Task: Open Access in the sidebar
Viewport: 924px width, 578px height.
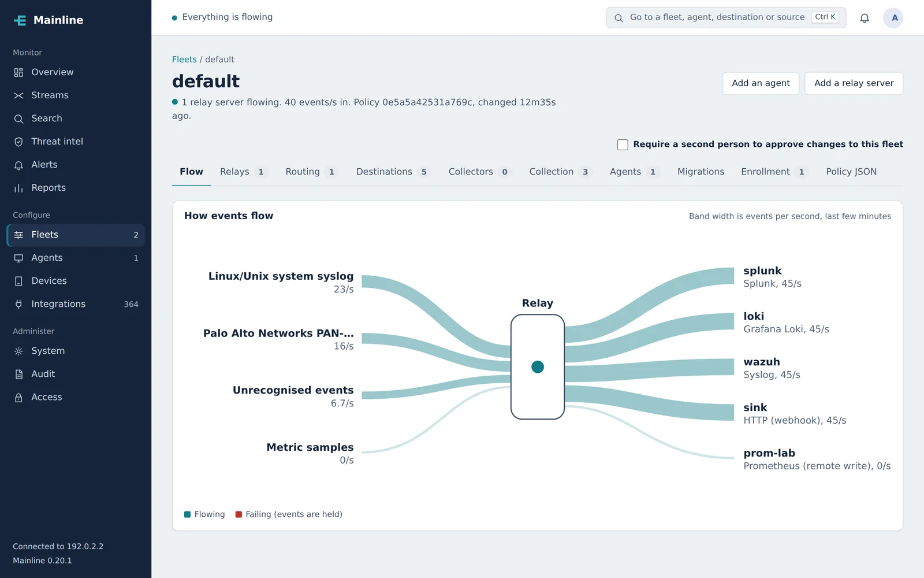Action: [x=76, y=397]
